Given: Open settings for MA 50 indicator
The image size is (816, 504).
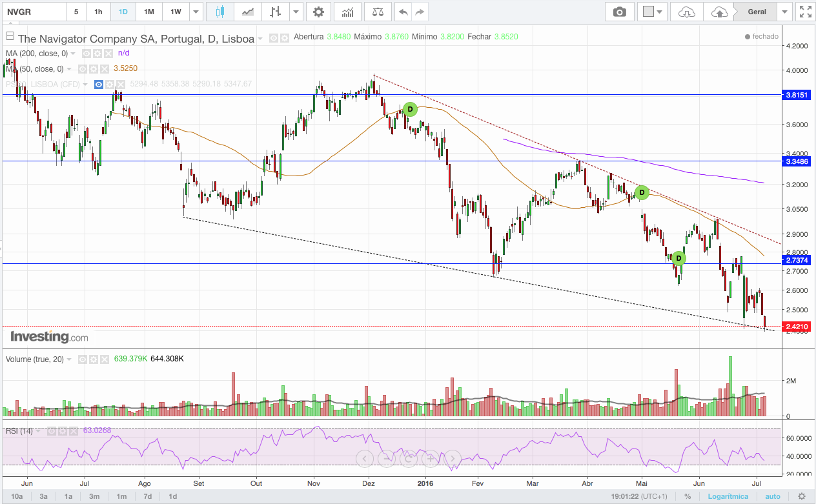Looking at the screenshot, I should point(94,69).
